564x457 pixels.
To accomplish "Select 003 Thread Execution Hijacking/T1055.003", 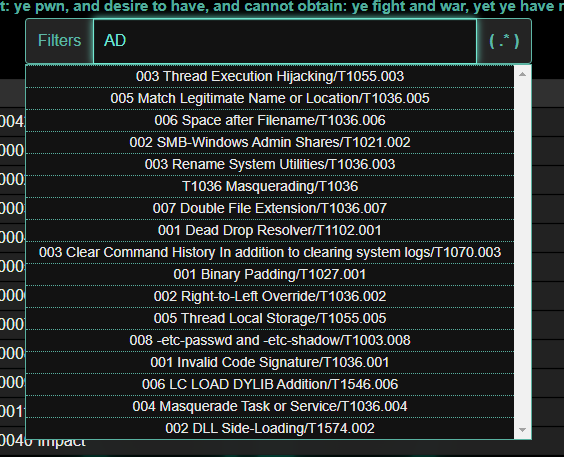I will click(x=270, y=76).
